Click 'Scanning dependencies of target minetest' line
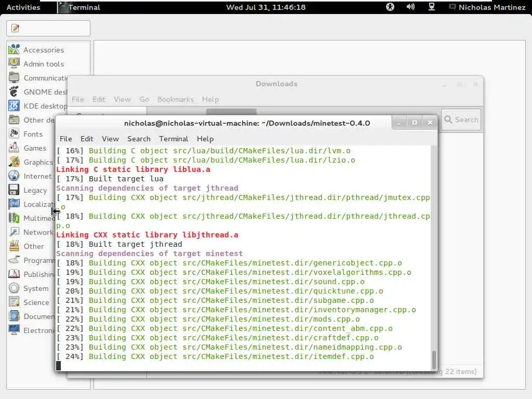This screenshot has height=399, width=532. 150,254
